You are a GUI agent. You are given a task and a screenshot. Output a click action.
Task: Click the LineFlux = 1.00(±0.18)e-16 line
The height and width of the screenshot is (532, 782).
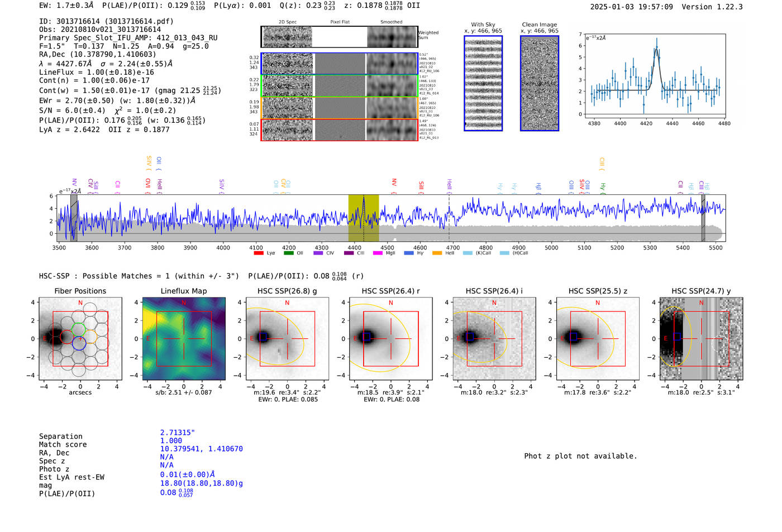[97, 73]
